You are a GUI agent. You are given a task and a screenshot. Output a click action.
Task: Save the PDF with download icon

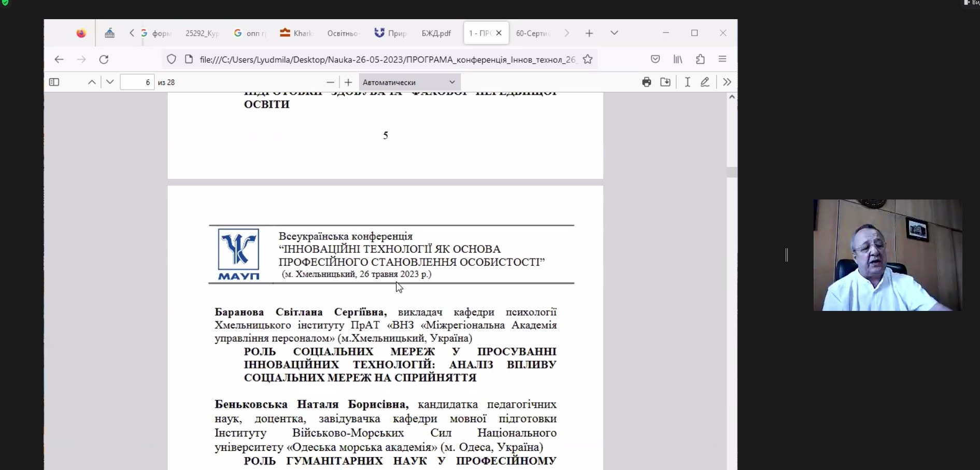click(x=665, y=82)
